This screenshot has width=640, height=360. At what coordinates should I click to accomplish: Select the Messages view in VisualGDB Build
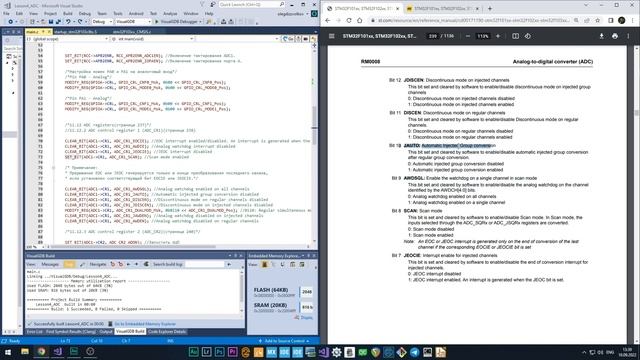tap(50, 264)
